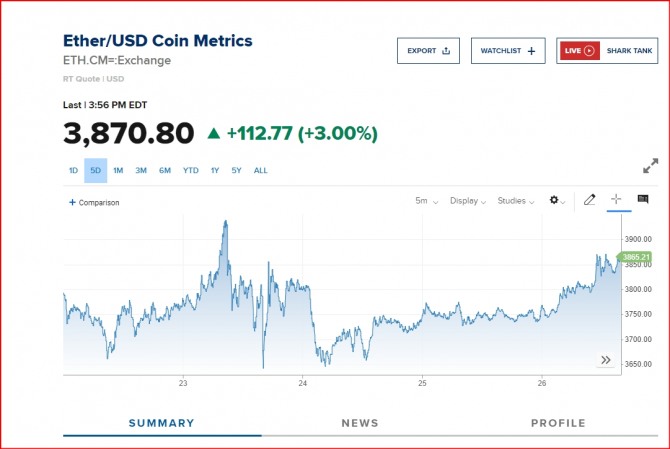Switch to the News tab
Image resolution: width=670 pixels, height=449 pixels.
[360, 423]
